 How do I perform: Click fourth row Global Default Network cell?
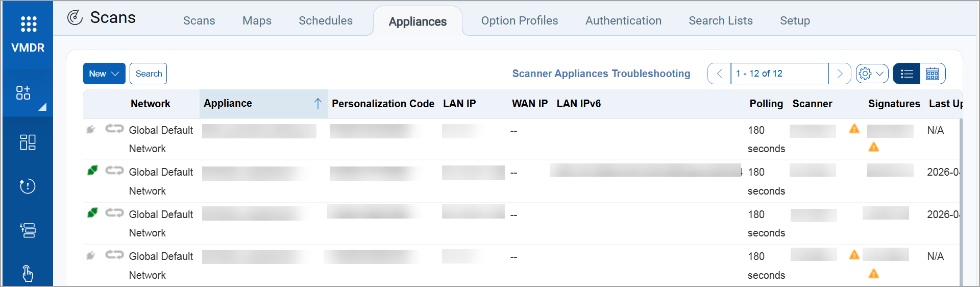tap(161, 266)
